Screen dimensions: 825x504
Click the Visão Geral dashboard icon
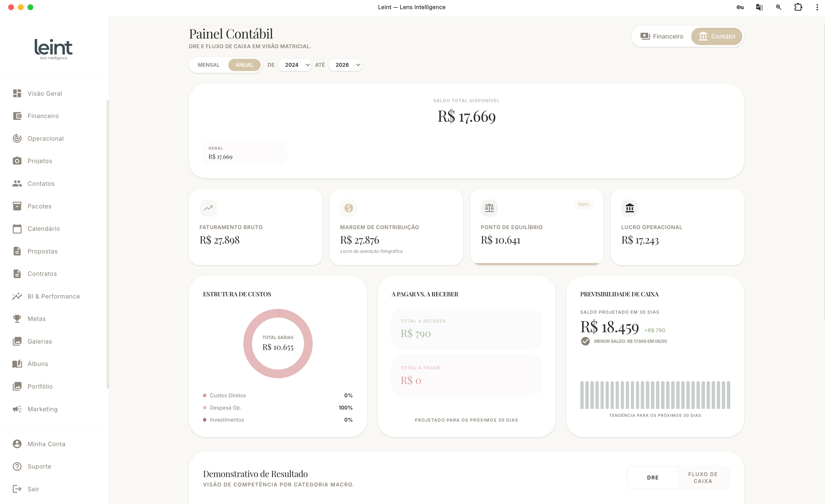(17, 93)
